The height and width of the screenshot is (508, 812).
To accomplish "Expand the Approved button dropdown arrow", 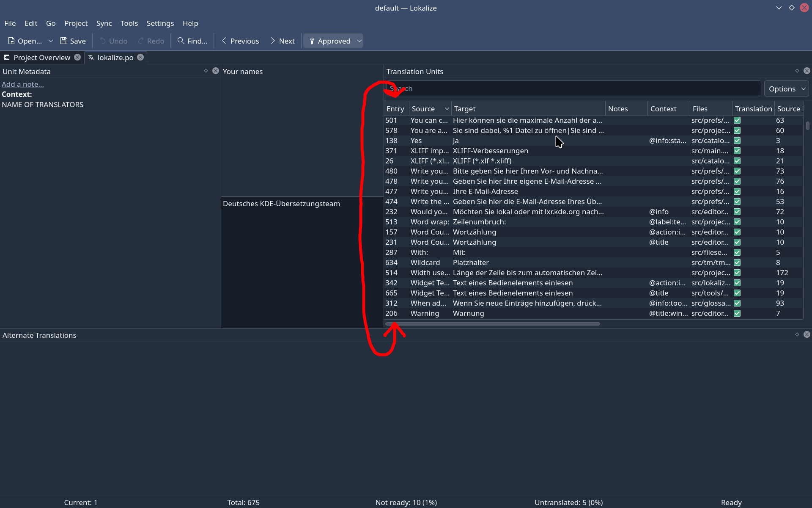I will 359,41.
